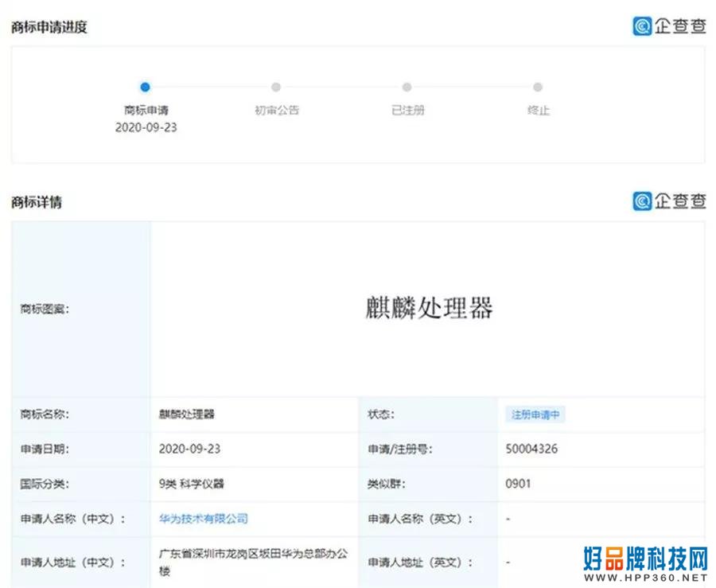Select the 商标申请进度 section heading
This screenshot has height=588, width=716.
click(x=49, y=27)
